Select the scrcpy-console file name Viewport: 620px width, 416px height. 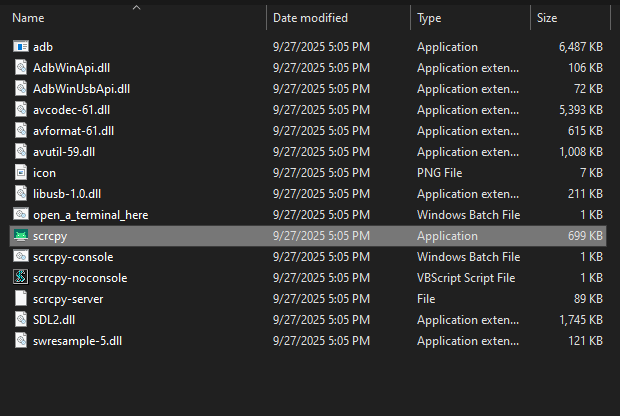click(x=73, y=257)
